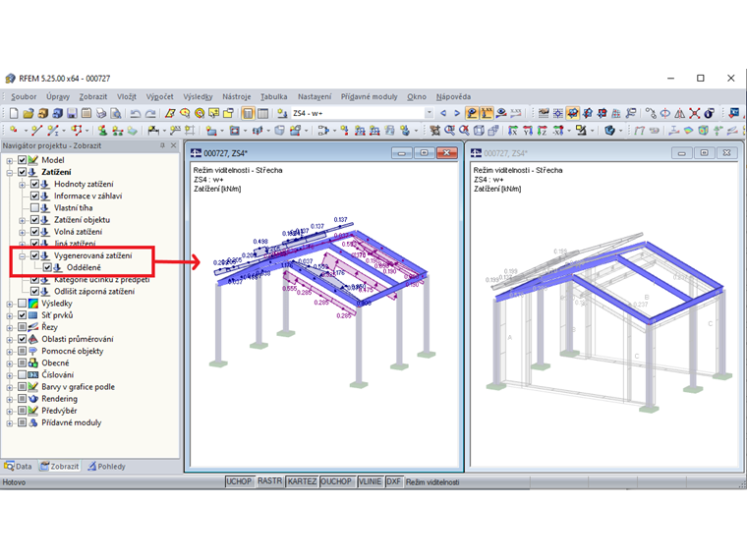Click the View in X direction icon
Screen dimensions: 747x560
click(x=513, y=130)
